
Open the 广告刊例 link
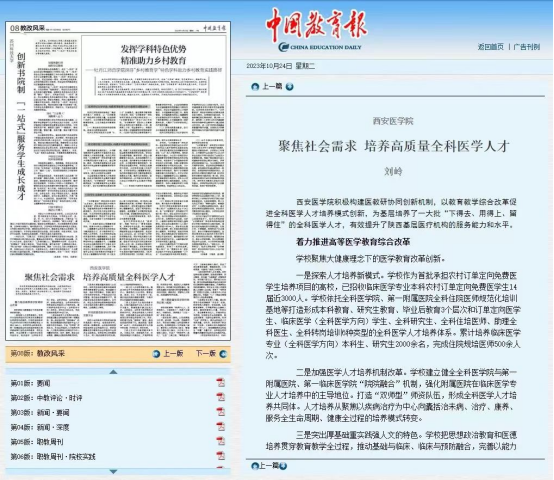[x=526, y=47]
